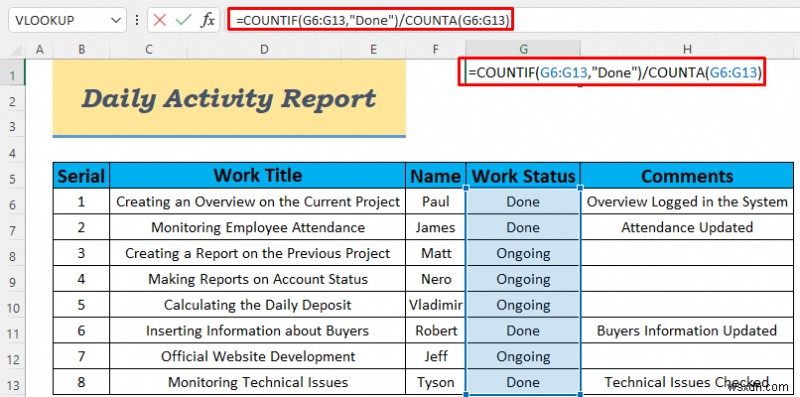Select Paul's Work Status cell Done
The image size is (800, 397).
[523, 202]
